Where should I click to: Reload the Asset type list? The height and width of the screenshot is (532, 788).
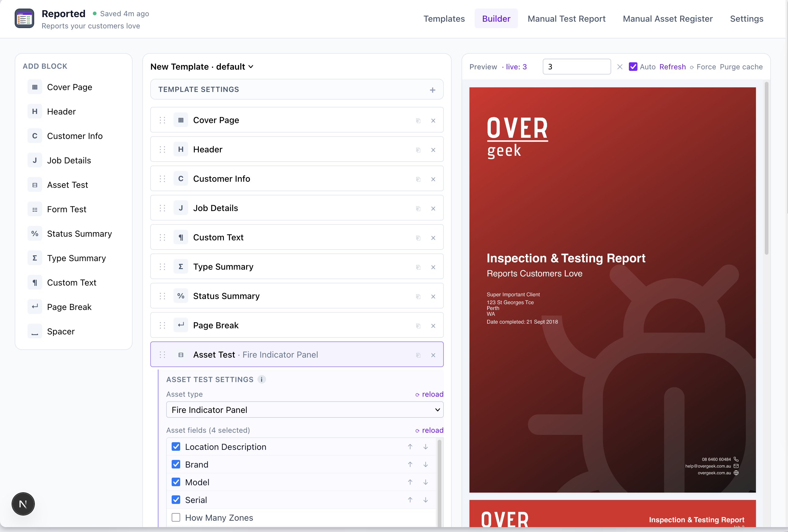pos(429,394)
